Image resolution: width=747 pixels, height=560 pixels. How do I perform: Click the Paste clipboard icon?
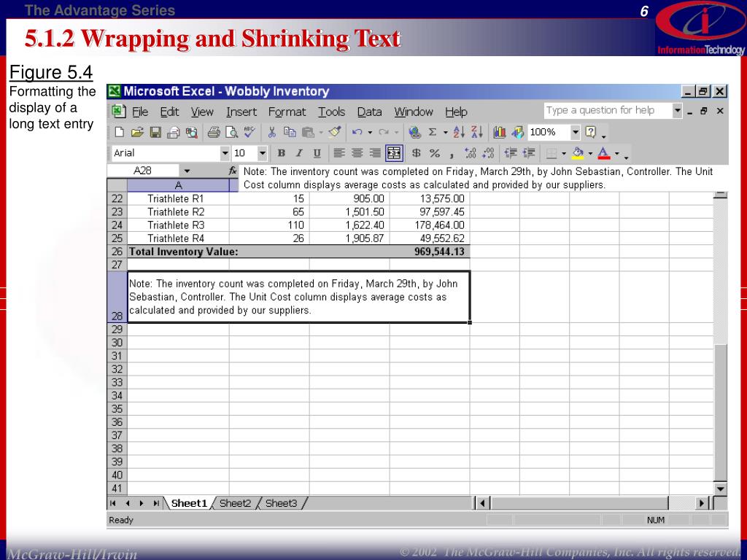coord(309,133)
